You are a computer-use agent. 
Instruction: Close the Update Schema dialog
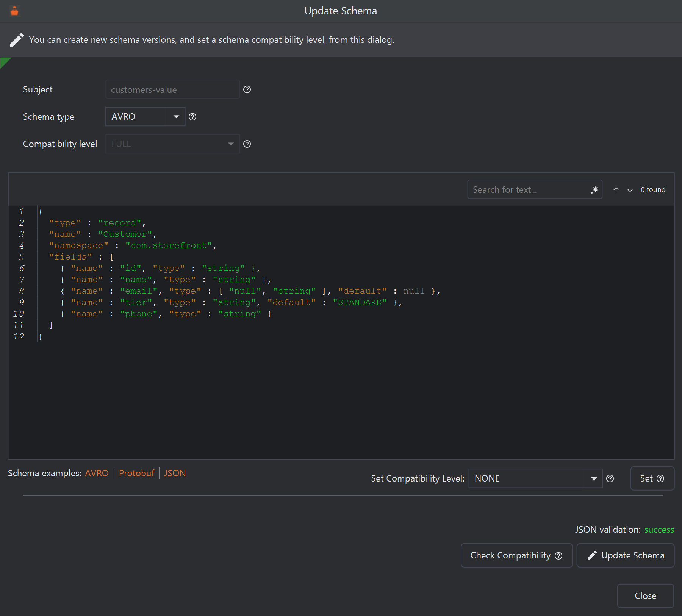[646, 596]
